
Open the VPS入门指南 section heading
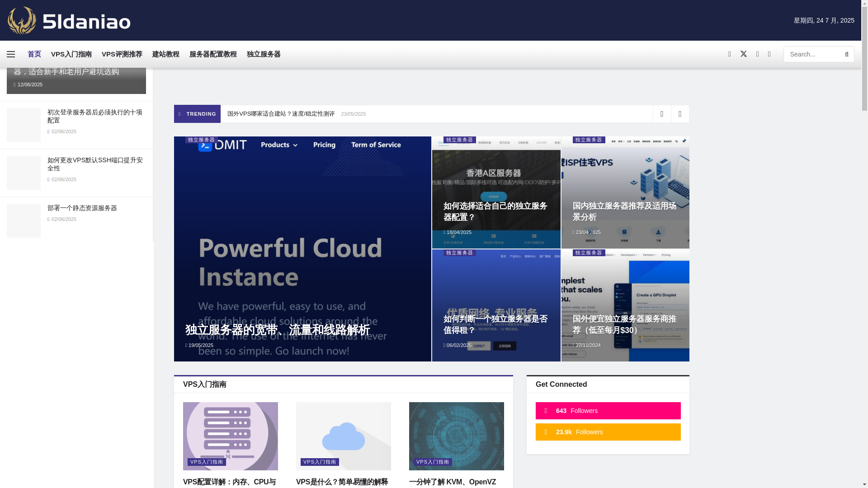(205, 385)
